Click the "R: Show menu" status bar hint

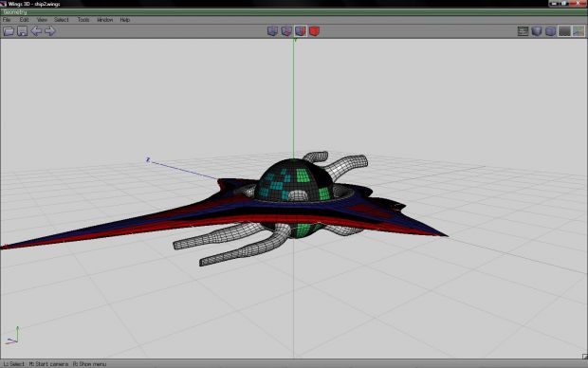[x=90, y=364]
